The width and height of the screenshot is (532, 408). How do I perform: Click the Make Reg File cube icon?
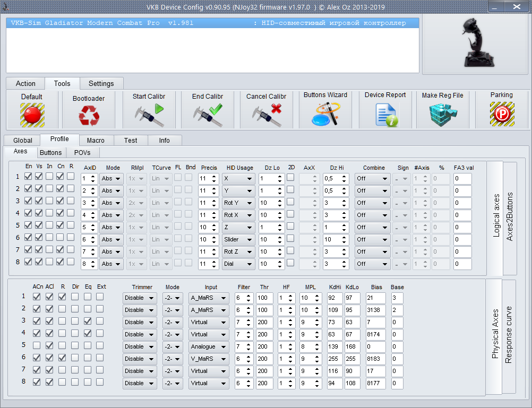(x=443, y=115)
